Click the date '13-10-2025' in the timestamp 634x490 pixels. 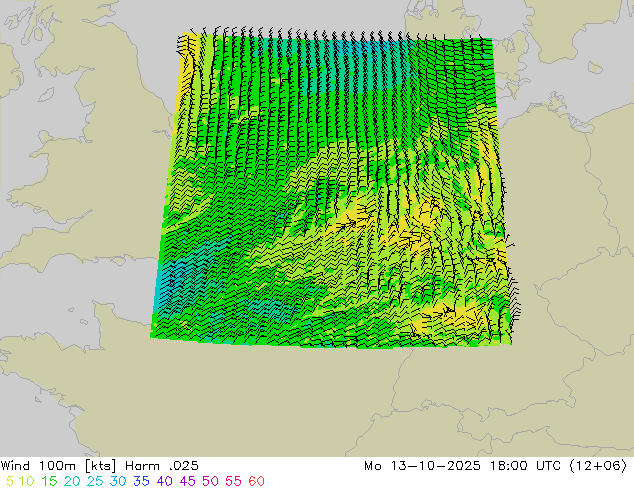(435, 466)
